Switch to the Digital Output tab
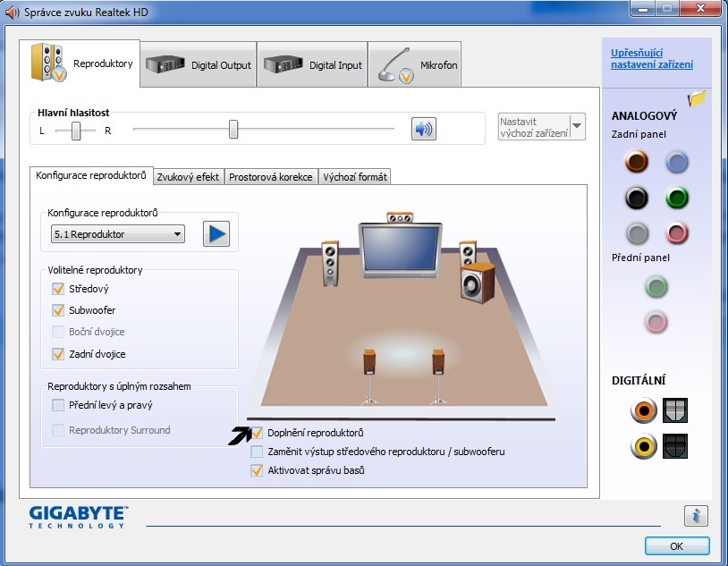728x566 pixels. pos(199,64)
